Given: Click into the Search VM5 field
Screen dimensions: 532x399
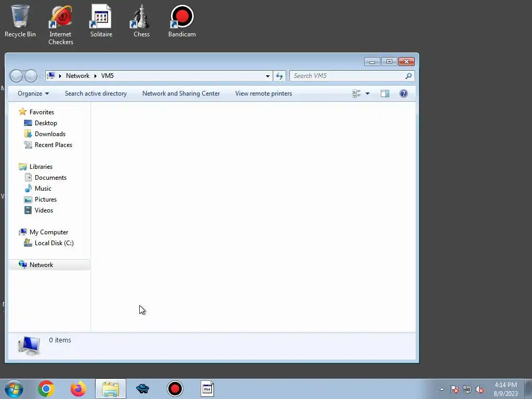Looking at the screenshot, I should pyautogui.click(x=348, y=76).
